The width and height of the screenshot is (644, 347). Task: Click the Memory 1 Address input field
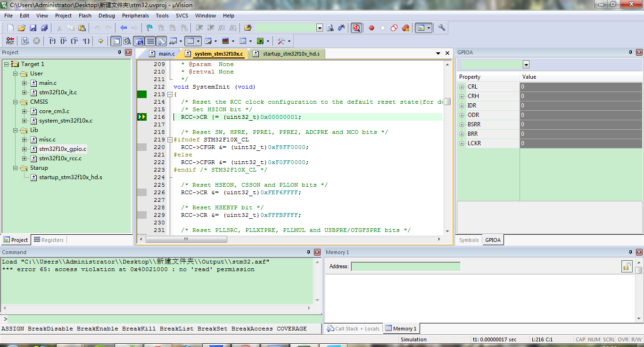tap(405, 266)
